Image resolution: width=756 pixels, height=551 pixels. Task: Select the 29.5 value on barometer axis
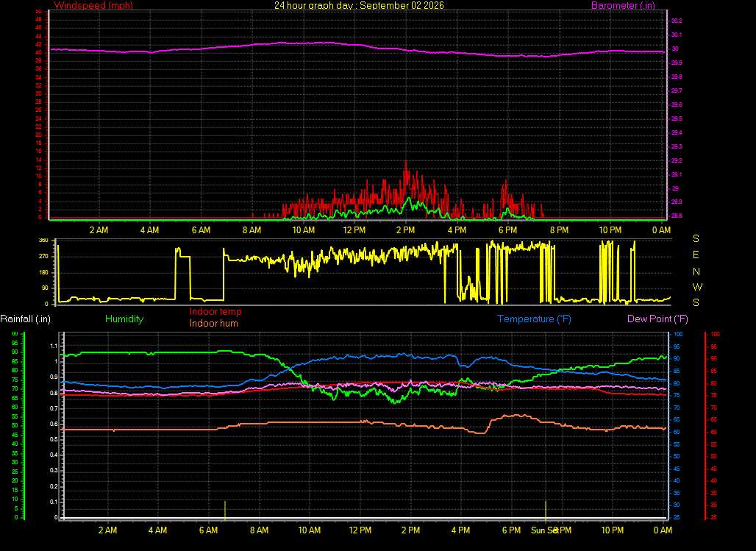point(677,118)
